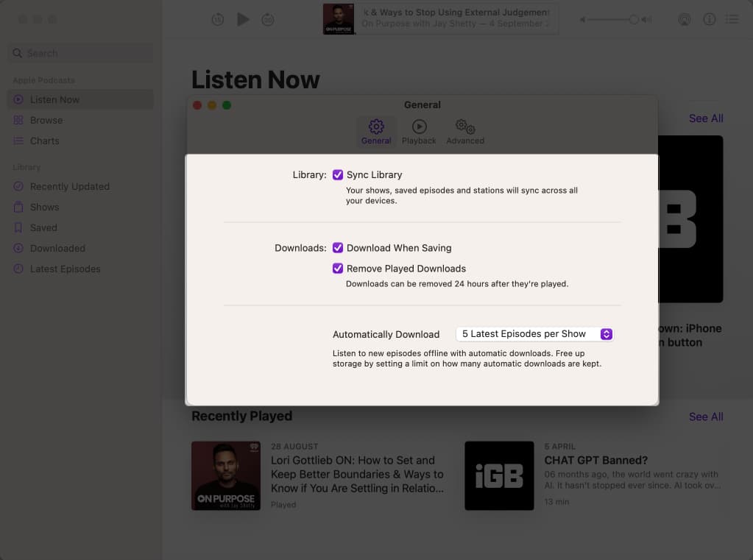Adjust the volume slider
This screenshot has width=753, height=560.
633,20
